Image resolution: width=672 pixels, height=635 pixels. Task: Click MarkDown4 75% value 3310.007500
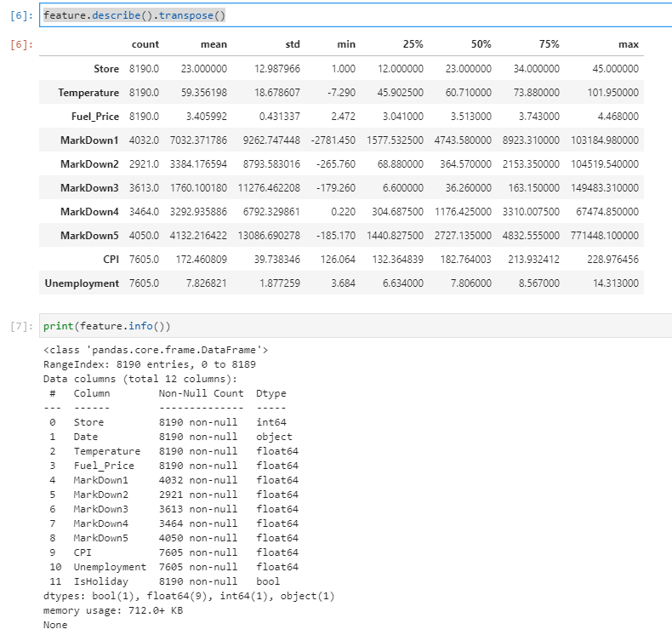pos(531,212)
